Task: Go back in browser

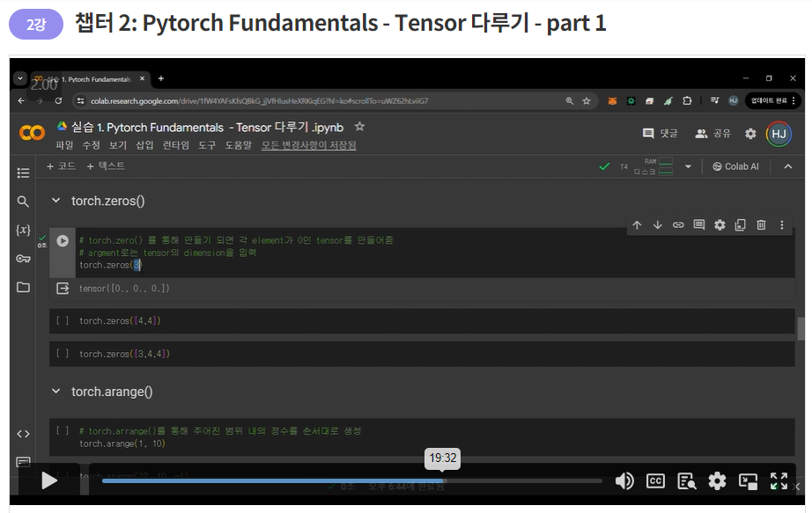Action: click(21, 101)
